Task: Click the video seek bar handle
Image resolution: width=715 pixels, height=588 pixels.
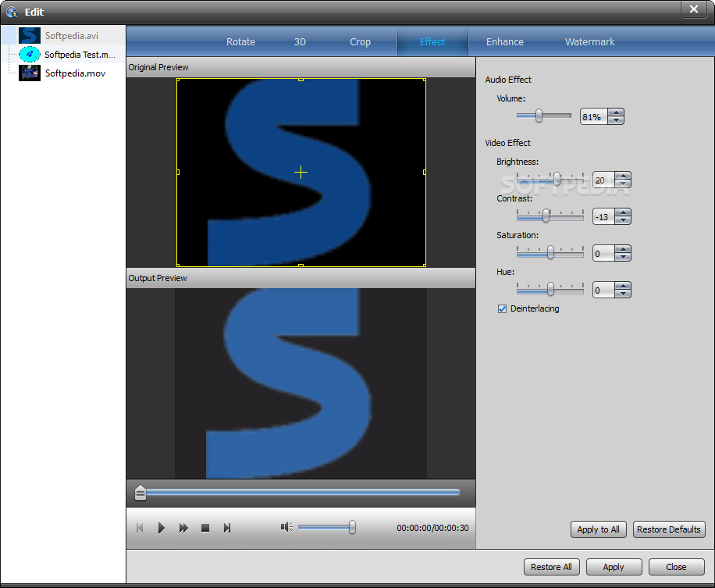Action: click(x=141, y=493)
